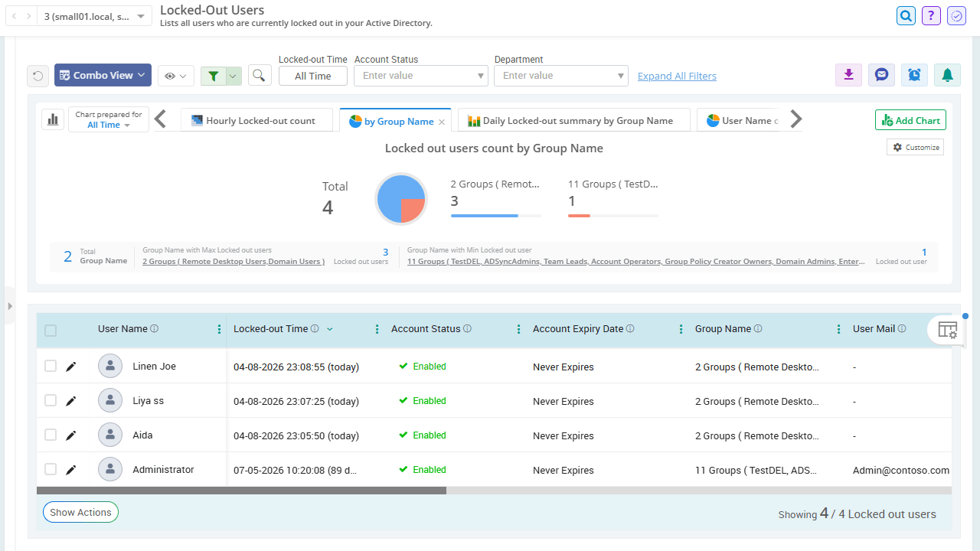This screenshot has width=980, height=551.
Task: Click the info icon beside User Name
Action: click(x=154, y=329)
